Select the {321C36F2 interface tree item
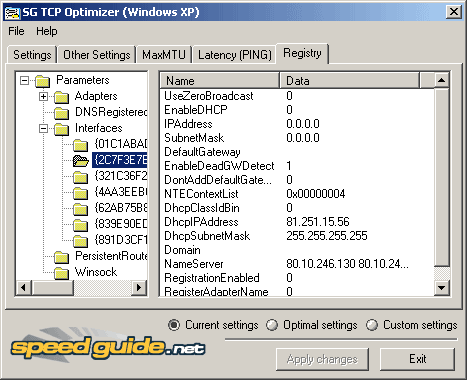Viewport: 467px width, 380px height. [121, 176]
